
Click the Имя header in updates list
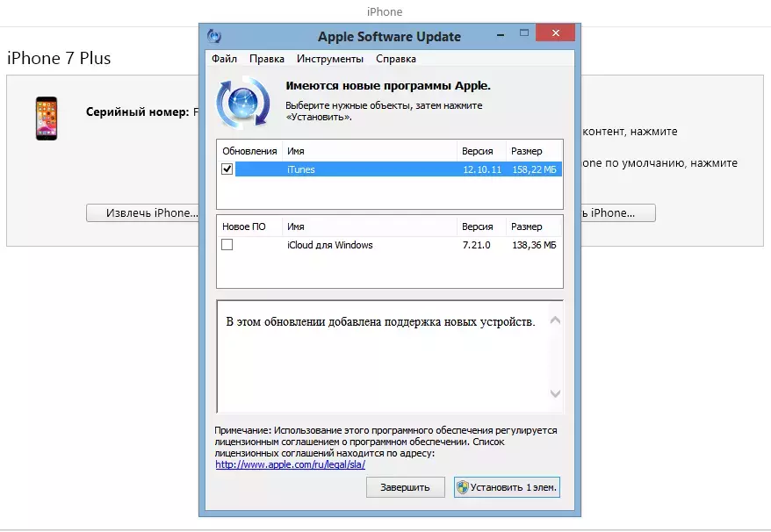tap(370, 151)
